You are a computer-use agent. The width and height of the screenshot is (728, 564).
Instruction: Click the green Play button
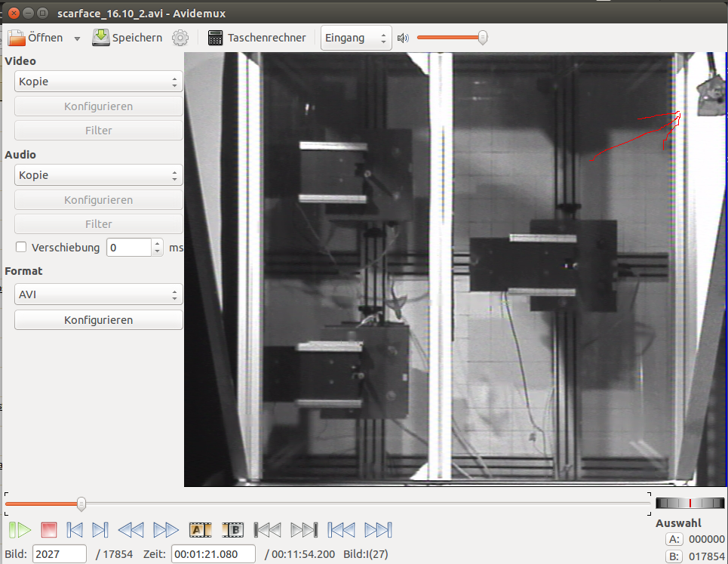pyautogui.click(x=20, y=530)
